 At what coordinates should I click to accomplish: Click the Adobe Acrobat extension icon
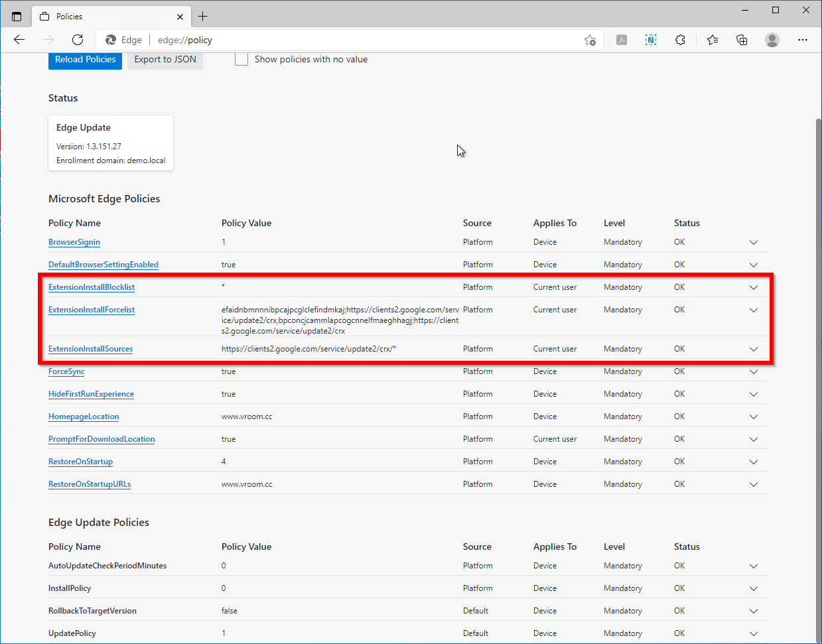[622, 40]
